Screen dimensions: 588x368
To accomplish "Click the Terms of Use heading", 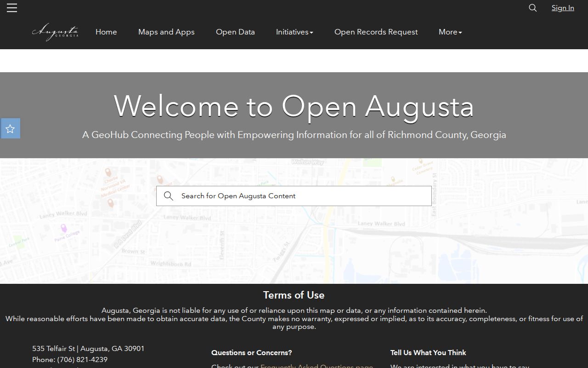I will click(294, 295).
